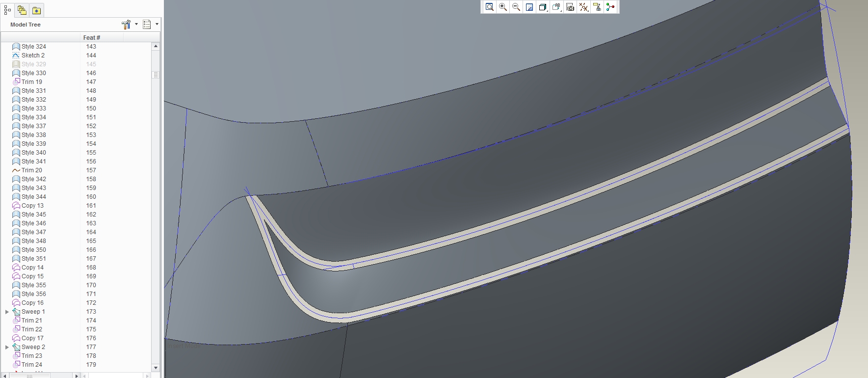Viewport: 868px width, 378px height.
Task: Toggle the Annotation Display icon
Action: (597, 7)
